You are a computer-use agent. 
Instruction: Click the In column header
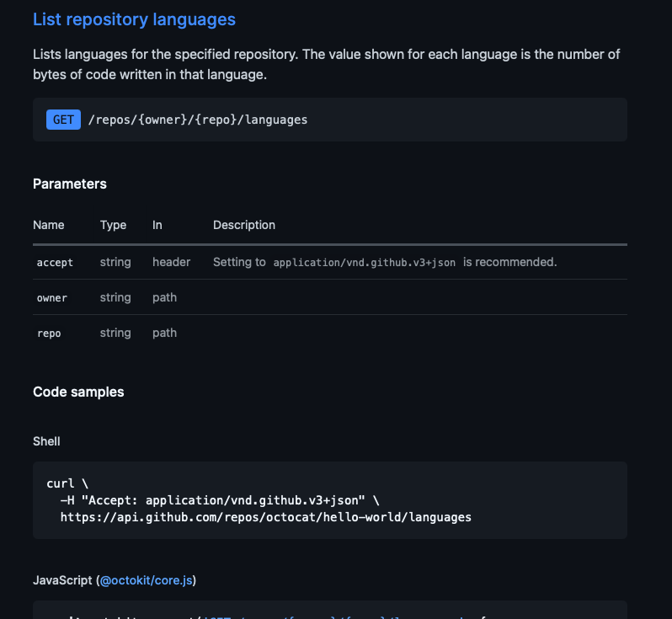point(157,225)
